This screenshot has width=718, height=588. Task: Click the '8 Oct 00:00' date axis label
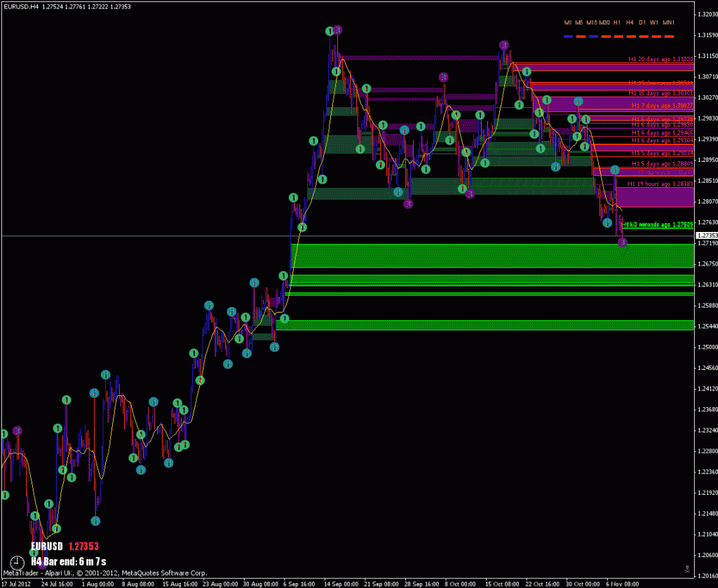point(461,584)
